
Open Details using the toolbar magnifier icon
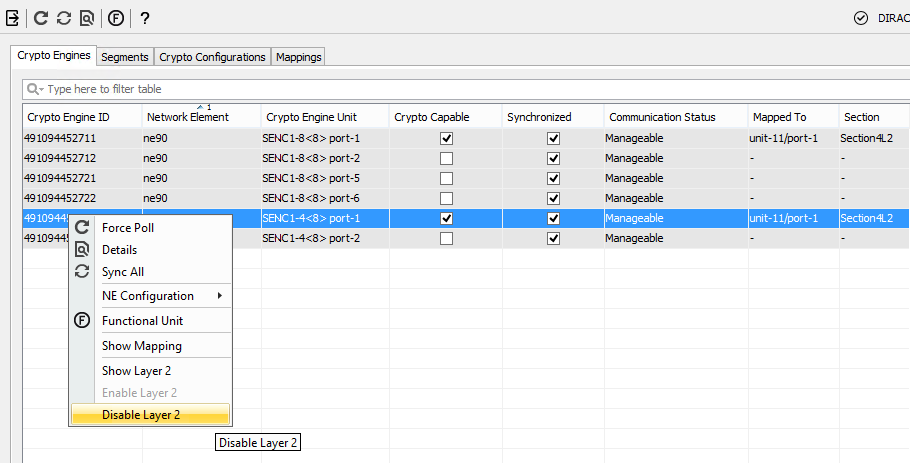coord(87,18)
